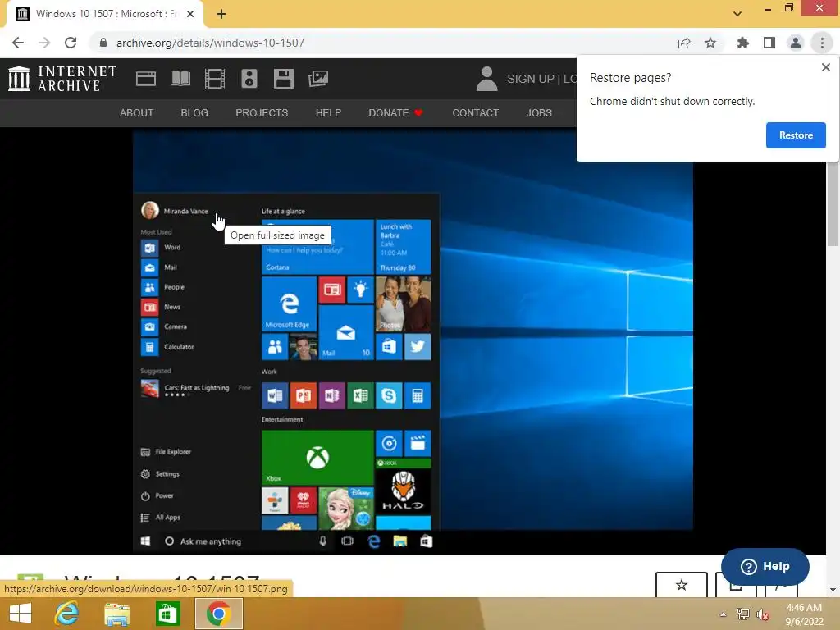Open the ABOUT menu item
The width and height of the screenshot is (840, 630).
(x=137, y=113)
